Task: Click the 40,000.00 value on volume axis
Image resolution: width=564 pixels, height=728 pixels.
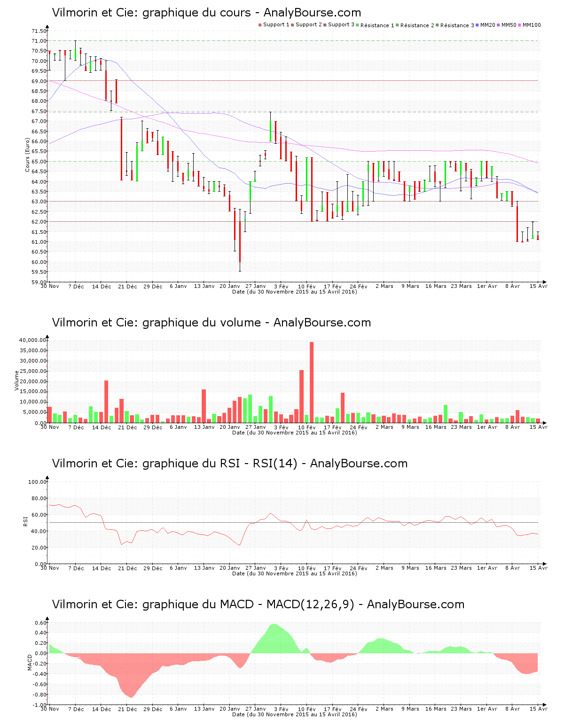Action: pos(33,340)
